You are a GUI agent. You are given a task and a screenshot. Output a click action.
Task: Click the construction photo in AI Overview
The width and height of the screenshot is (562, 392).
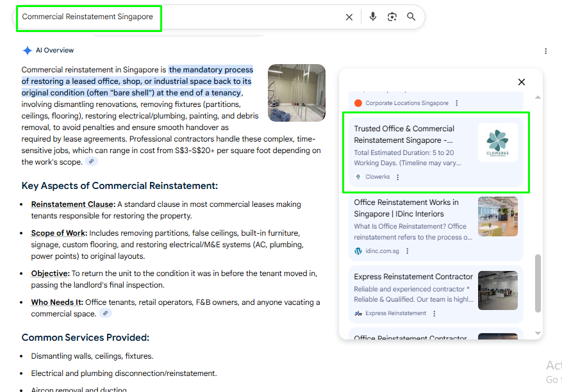point(296,92)
